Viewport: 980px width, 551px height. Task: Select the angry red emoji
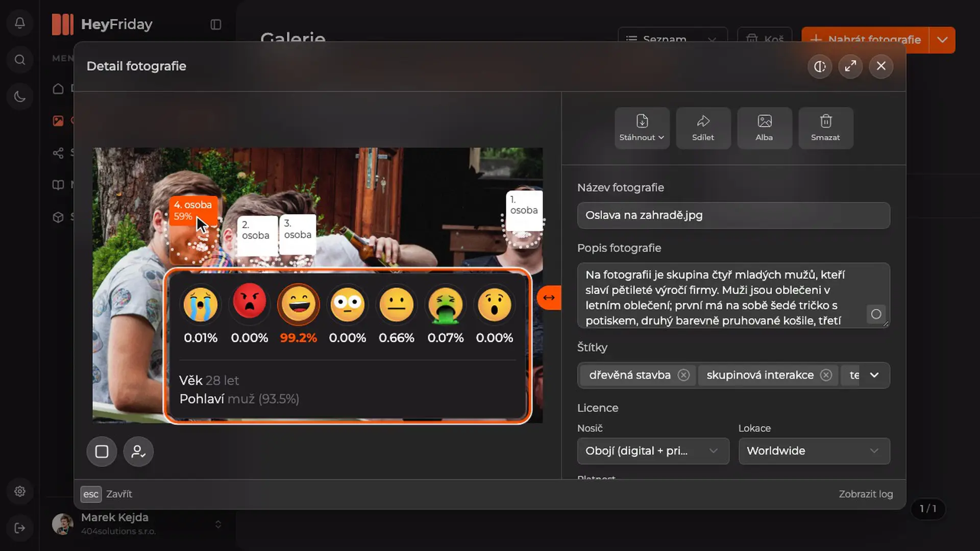click(250, 305)
